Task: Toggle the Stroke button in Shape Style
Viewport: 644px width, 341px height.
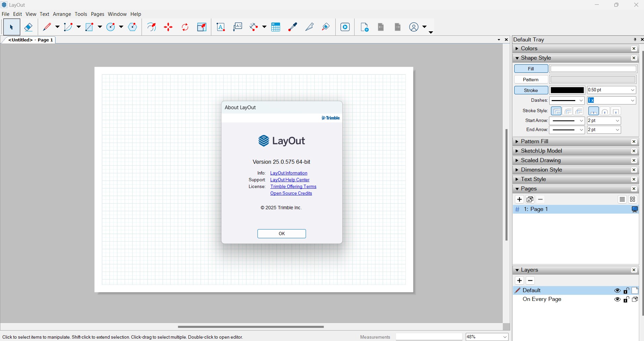Action: pyautogui.click(x=531, y=90)
